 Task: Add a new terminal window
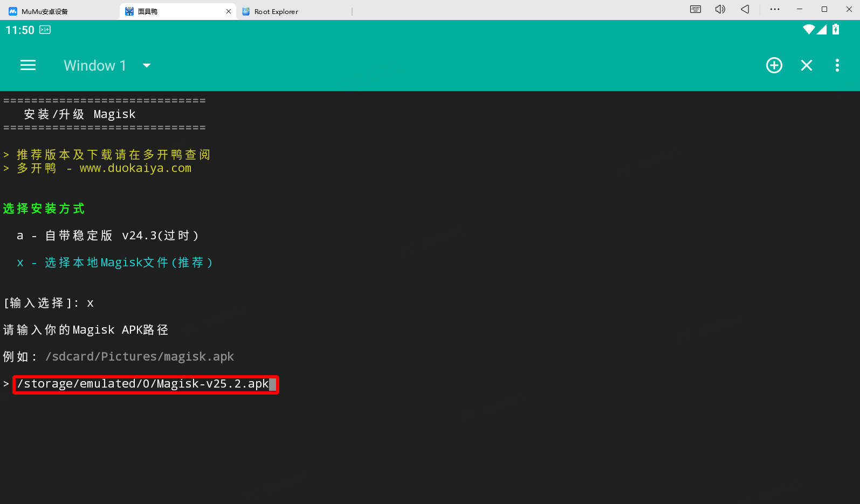coord(774,65)
